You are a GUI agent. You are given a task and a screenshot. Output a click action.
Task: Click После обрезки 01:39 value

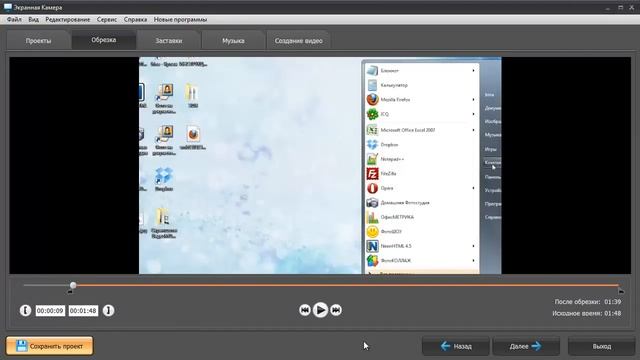(x=613, y=302)
